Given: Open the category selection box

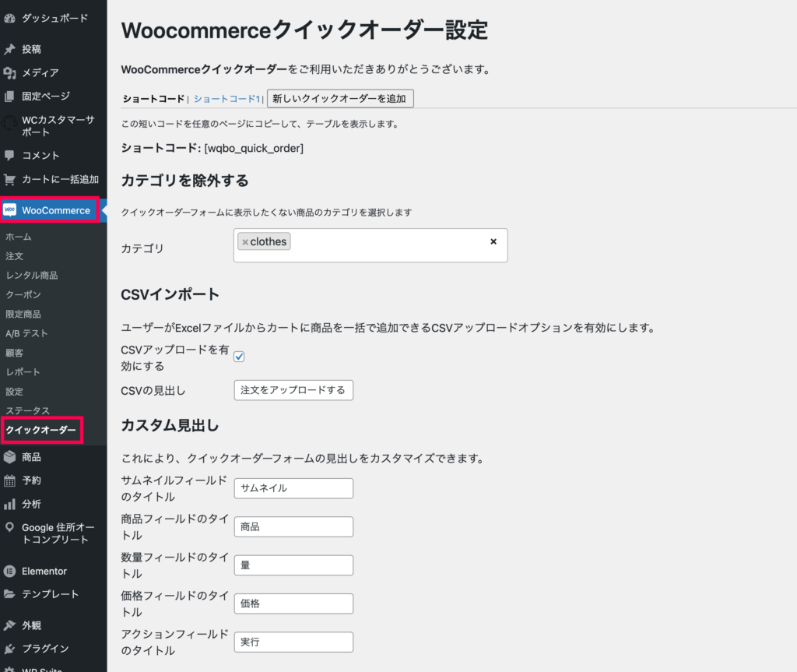Looking at the screenshot, I should point(370,245).
